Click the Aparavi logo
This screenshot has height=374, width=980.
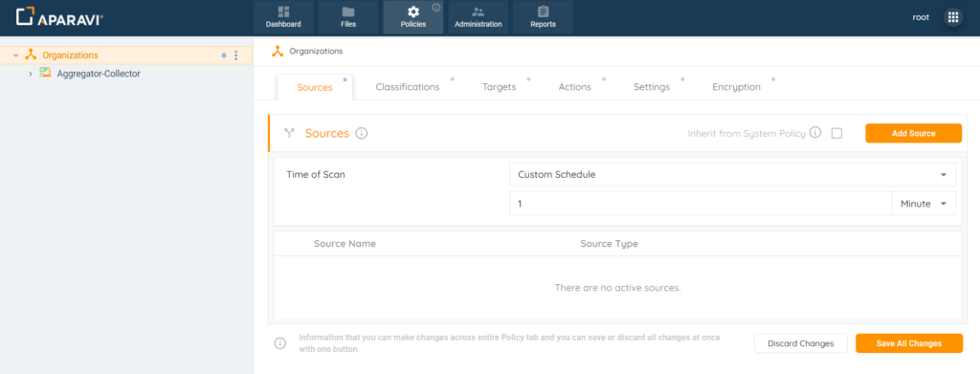[x=59, y=17]
